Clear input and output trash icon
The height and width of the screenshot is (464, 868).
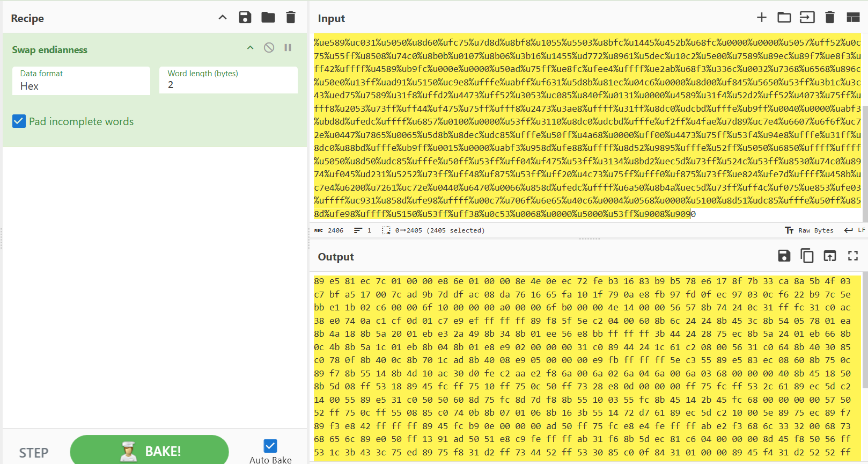[x=829, y=18]
